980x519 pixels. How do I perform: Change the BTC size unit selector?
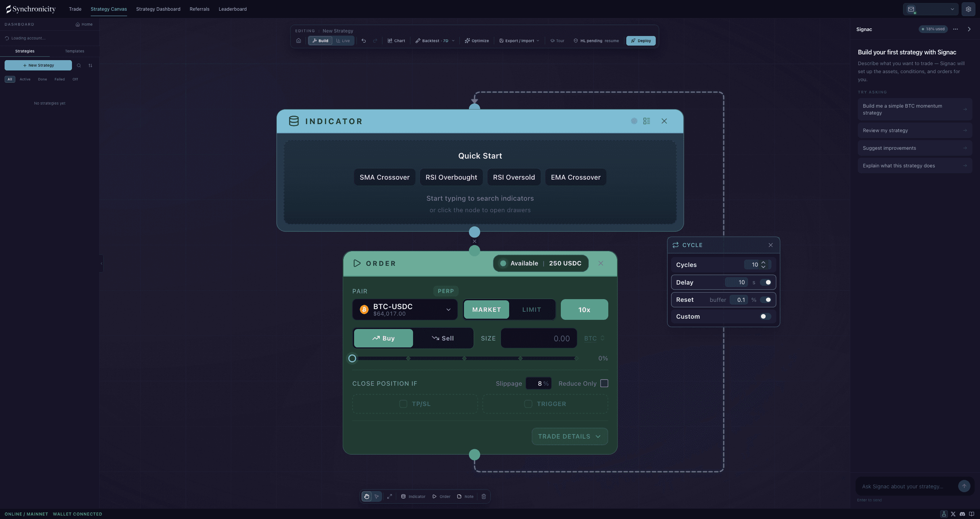point(594,338)
